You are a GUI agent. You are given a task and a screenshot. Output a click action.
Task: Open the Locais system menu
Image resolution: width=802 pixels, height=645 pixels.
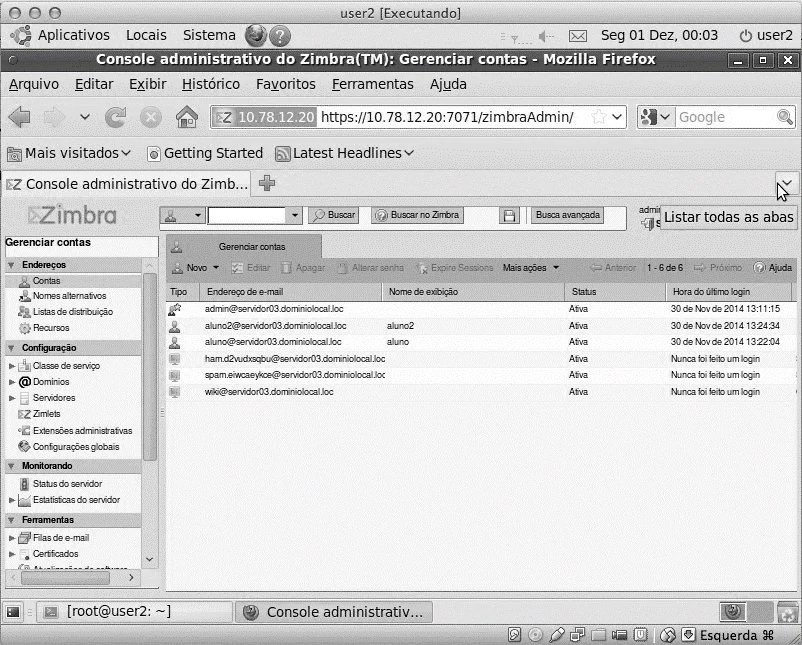[x=146, y=35]
